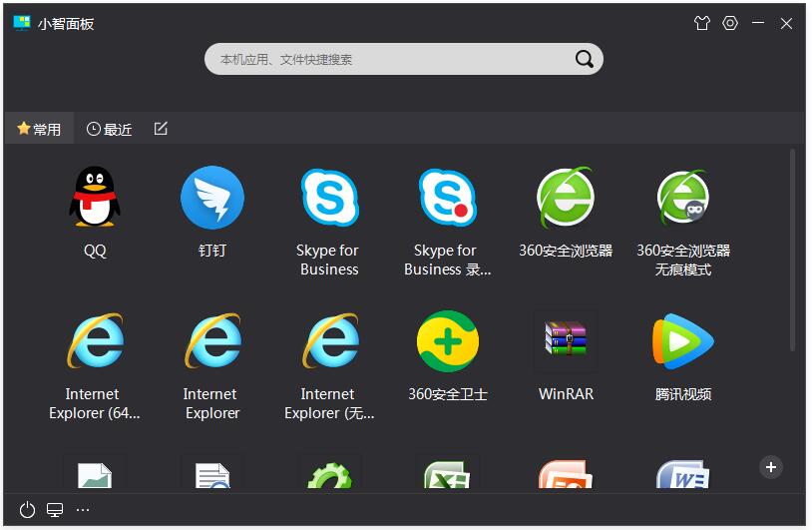Open 腾讯视频 video app
Image resolution: width=812 pixels, height=530 pixels.
click(x=683, y=342)
